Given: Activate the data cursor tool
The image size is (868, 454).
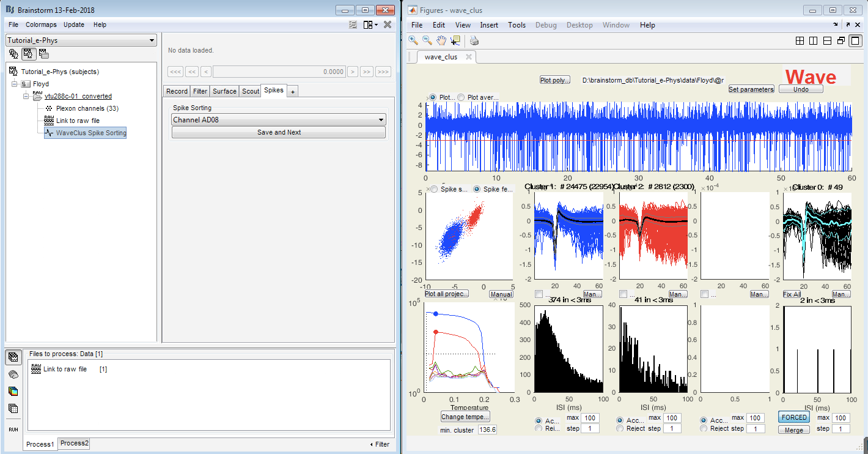Looking at the screenshot, I should (455, 40).
